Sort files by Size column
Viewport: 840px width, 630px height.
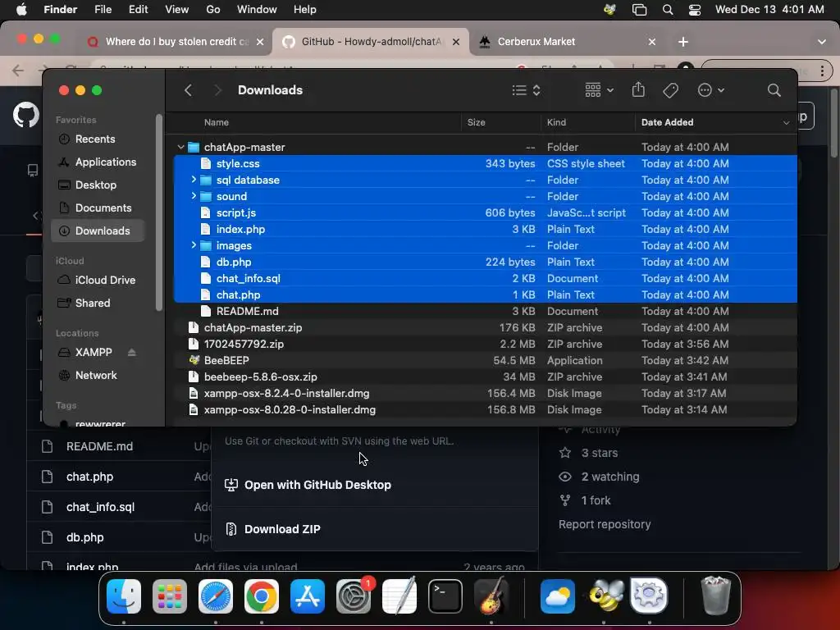[x=477, y=123]
